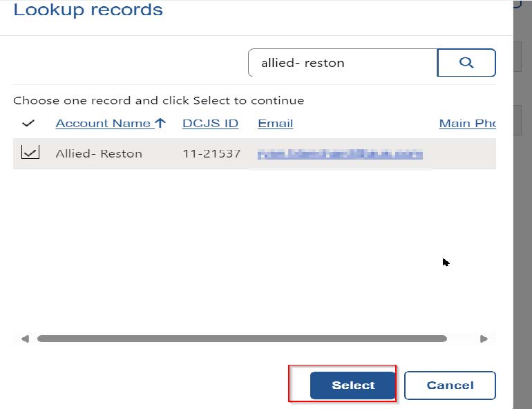Uncheck the Allied- Reston row checkbox

[30, 153]
